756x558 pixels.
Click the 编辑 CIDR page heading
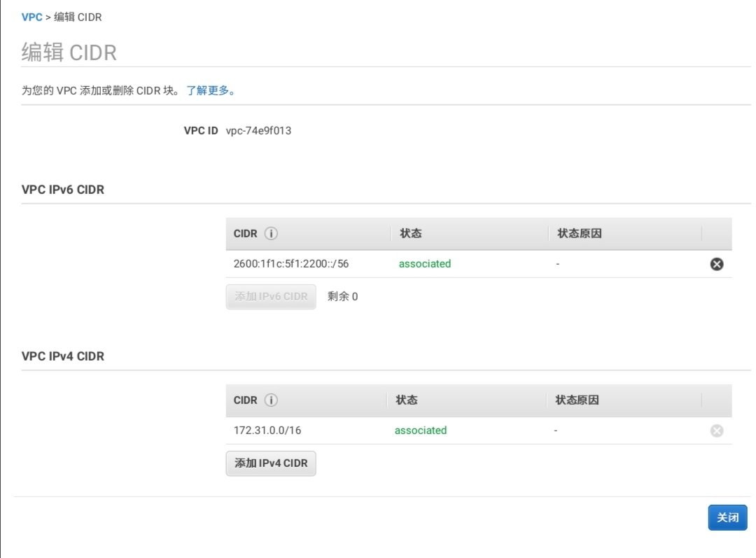pos(69,53)
